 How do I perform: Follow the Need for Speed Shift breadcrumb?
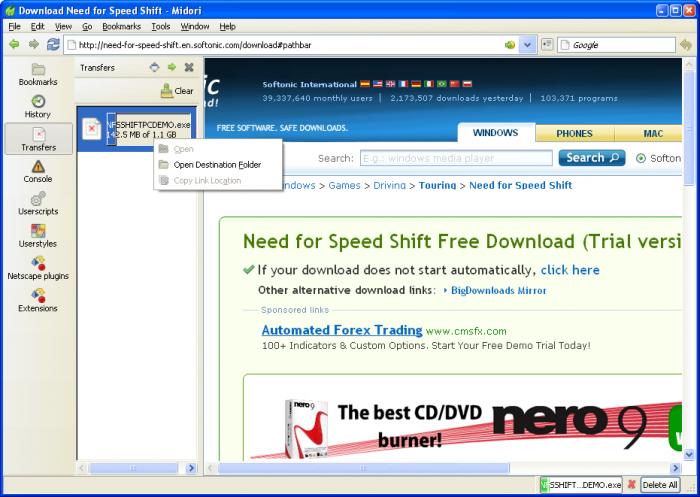pos(521,185)
